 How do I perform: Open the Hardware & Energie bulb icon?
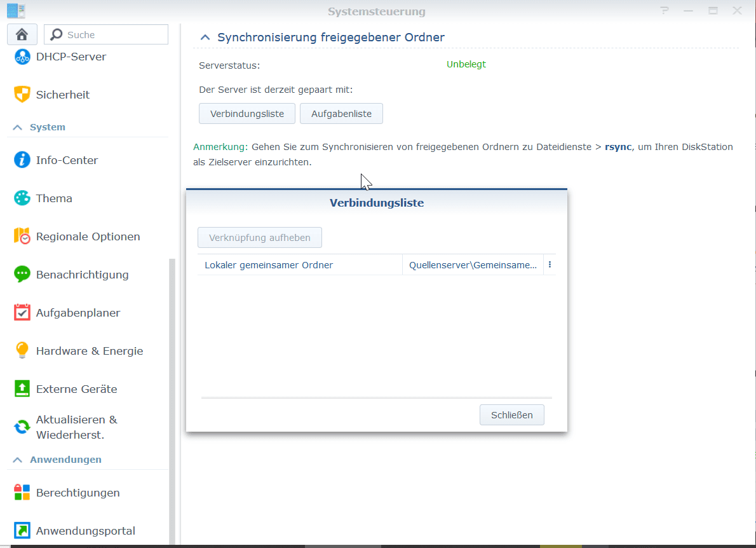tap(22, 351)
